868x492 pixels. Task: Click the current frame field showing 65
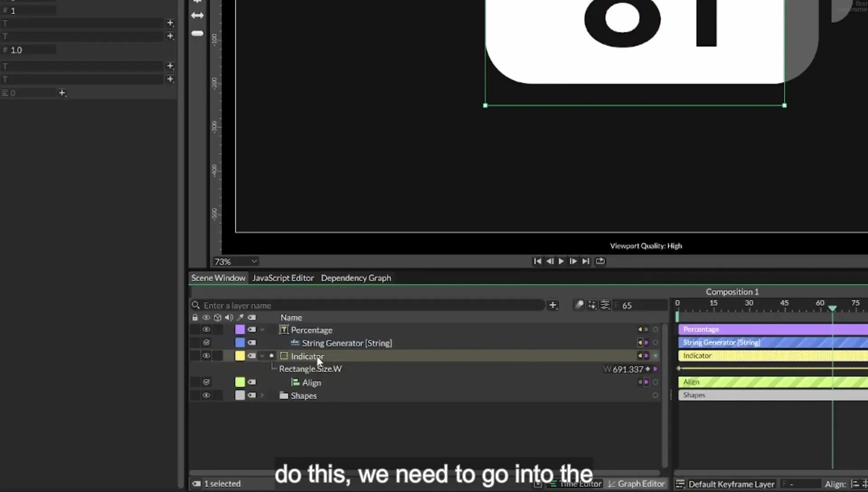click(x=640, y=305)
